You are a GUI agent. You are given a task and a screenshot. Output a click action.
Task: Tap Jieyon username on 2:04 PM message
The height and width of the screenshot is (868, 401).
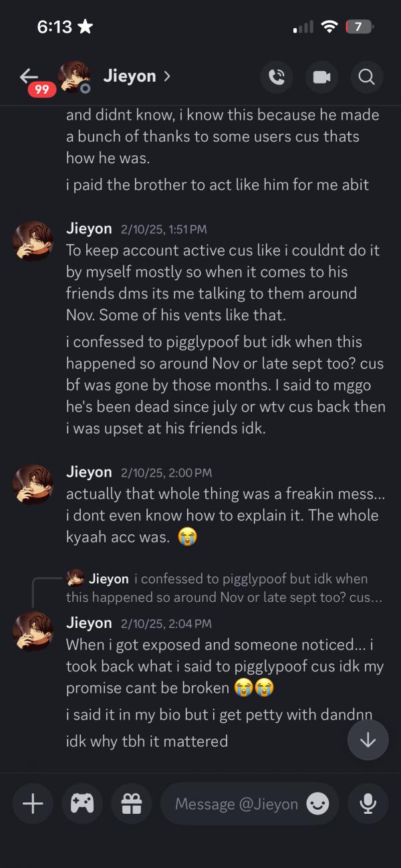coord(89,623)
